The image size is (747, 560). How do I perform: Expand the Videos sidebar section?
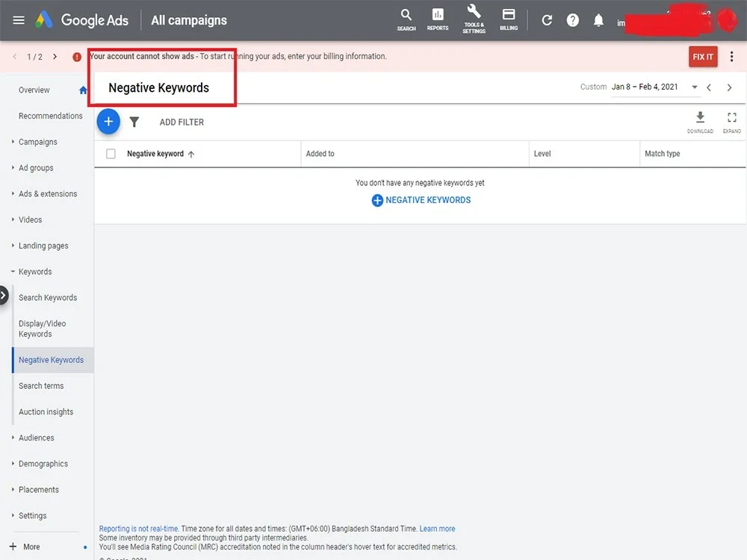[x=13, y=219]
